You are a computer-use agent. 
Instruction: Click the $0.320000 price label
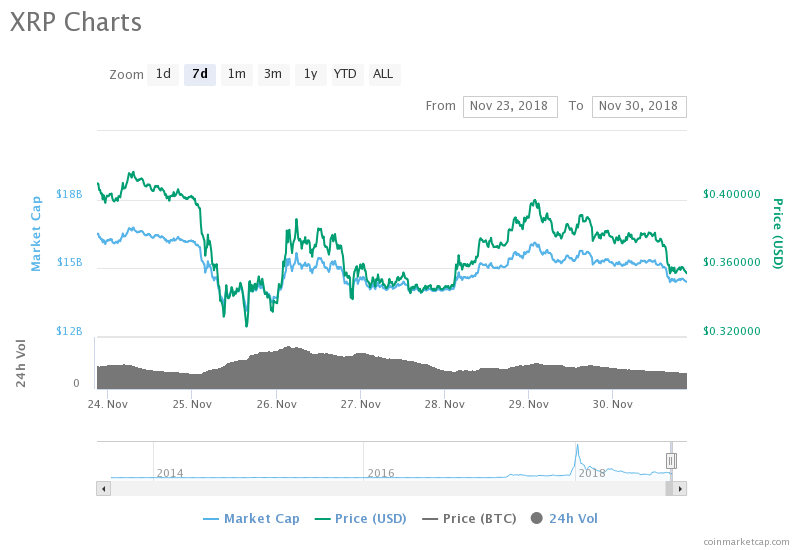pos(732,331)
